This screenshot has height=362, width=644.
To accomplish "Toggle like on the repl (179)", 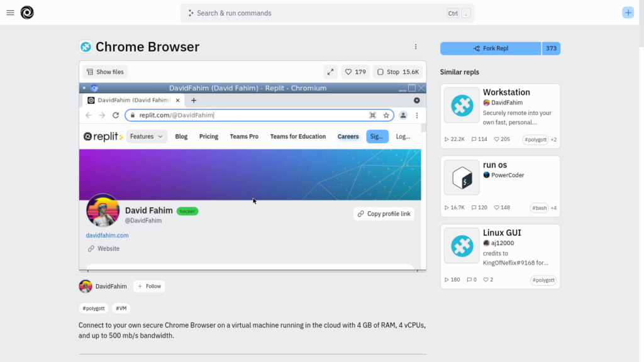I will click(x=355, y=72).
